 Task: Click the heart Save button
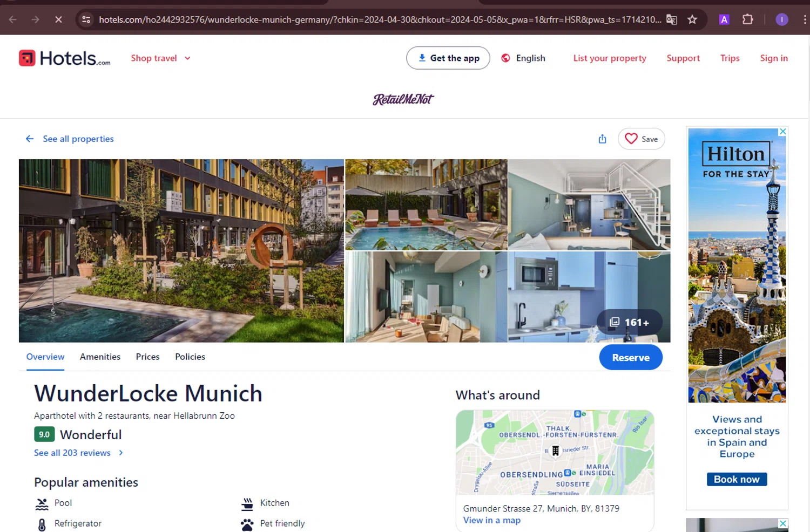[642, 139]
